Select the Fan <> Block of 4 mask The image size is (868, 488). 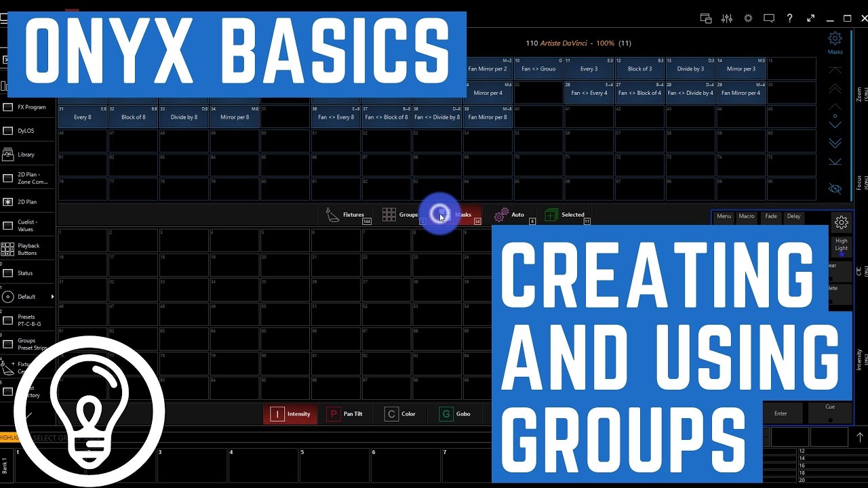[x=639, y=93]
